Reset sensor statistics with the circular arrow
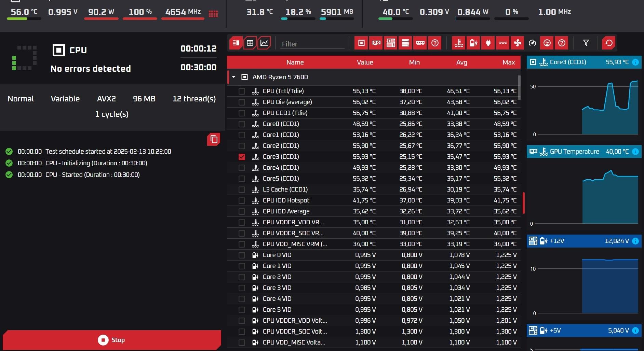 coord(609,43)
